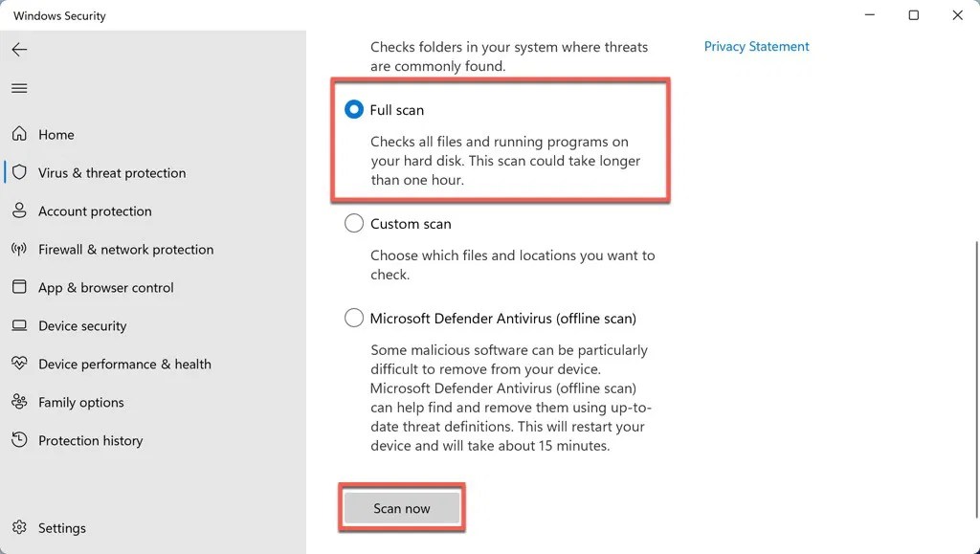The height and width of the screenshot is (554, 980).
Task: Click the Settings gear at the bottom
Action: pyautogui.click(x=20, y=527)
